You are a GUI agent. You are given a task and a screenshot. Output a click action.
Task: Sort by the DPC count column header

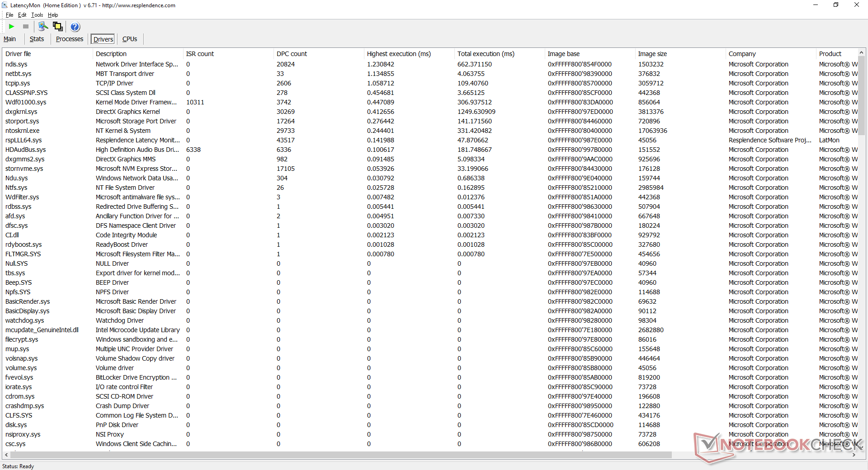(319, 54)
